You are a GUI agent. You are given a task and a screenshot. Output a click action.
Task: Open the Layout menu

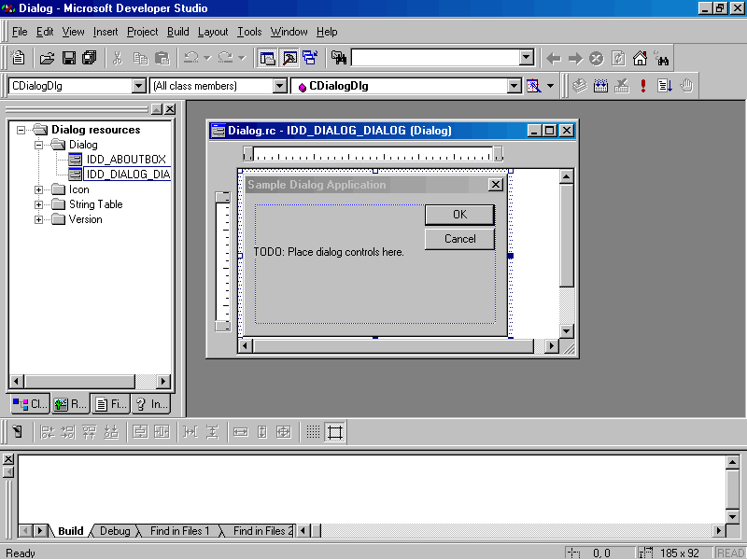coord(213,32)
